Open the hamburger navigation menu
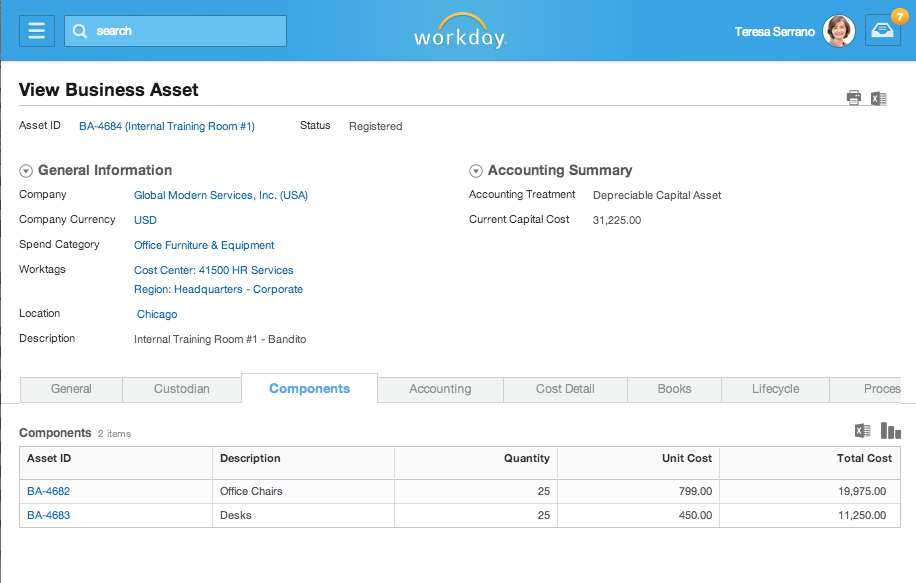The height and width of the screenshot is (583, 916). tap(36, 30)
